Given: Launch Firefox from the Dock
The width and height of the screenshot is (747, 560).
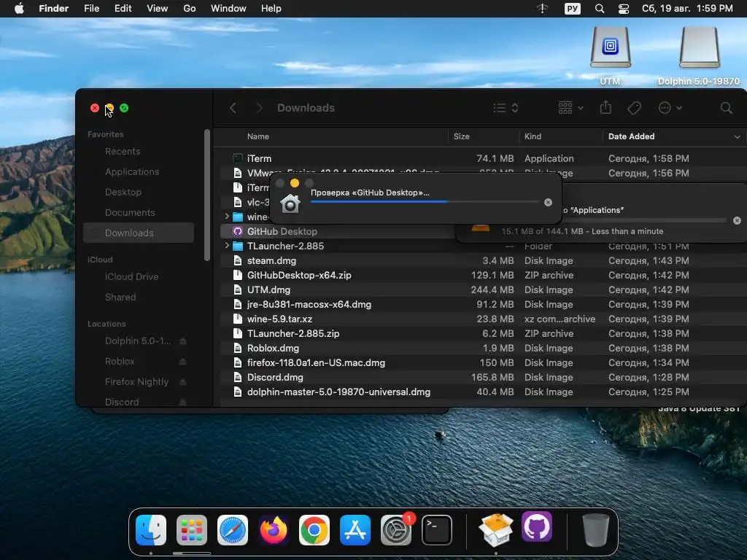Looking at the screenshot, I should [x=274, y=530].
